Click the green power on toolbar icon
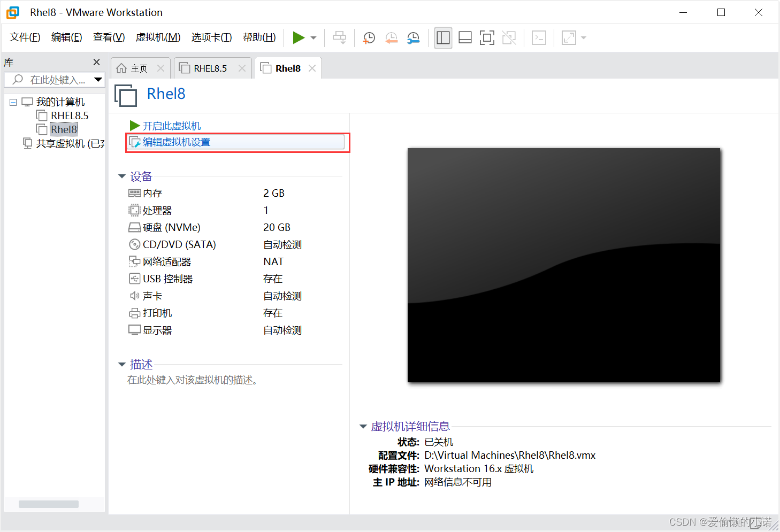 (x=299, y=37)
